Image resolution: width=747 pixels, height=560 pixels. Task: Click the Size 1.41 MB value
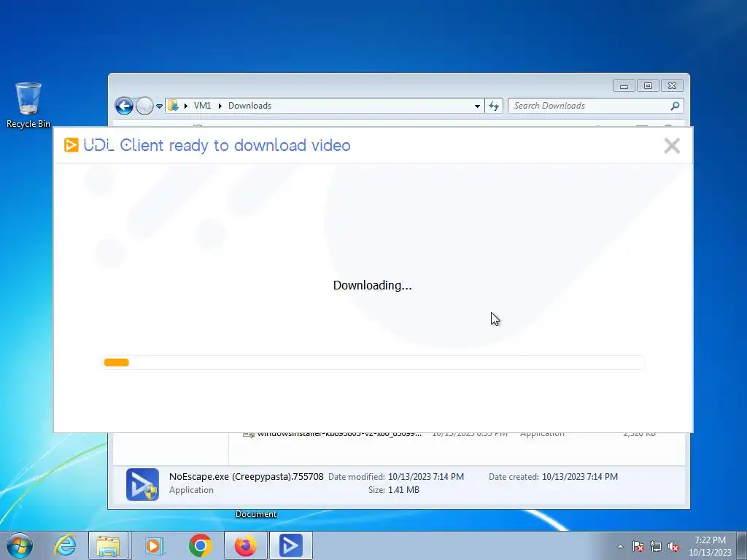403,490
